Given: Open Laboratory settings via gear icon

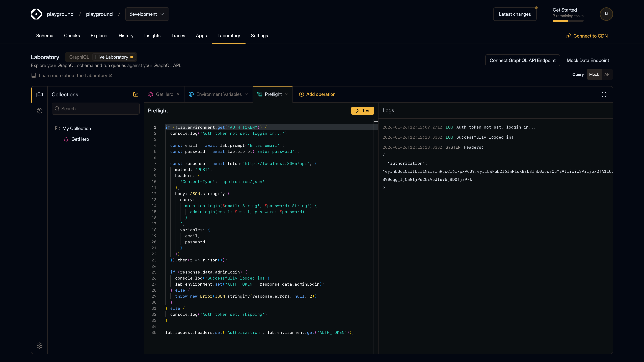Looking at the screenshot, I should (40, 346).
